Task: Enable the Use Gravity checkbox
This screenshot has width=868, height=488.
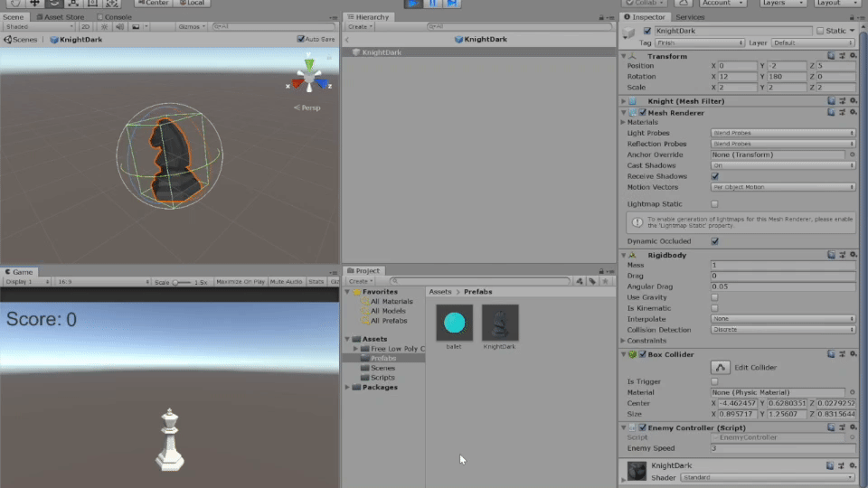Action: [x=715, y=297]
